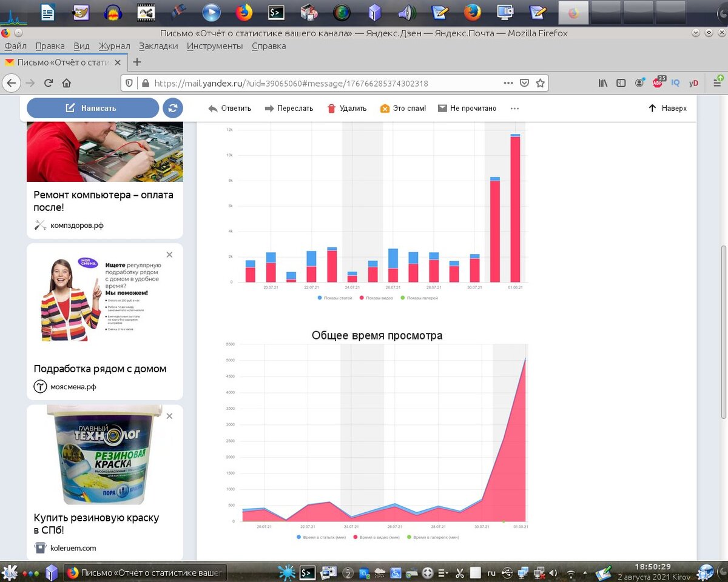This screenshot has height=582, width=728.
Task: Close the резиновую краску ad
Action: click(170, 416)
